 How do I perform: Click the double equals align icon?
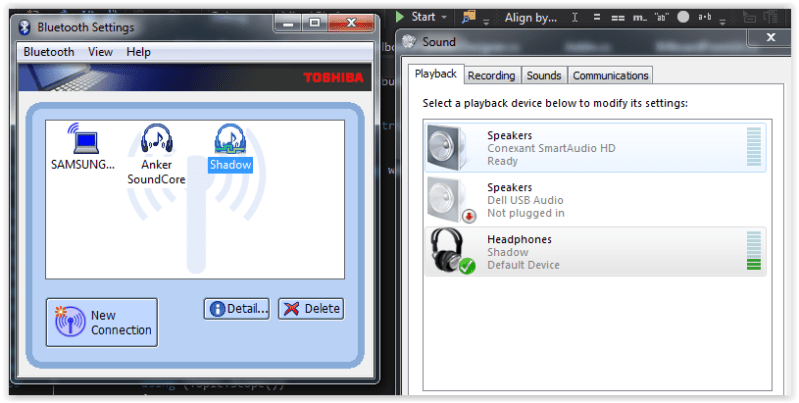point(618,18)
